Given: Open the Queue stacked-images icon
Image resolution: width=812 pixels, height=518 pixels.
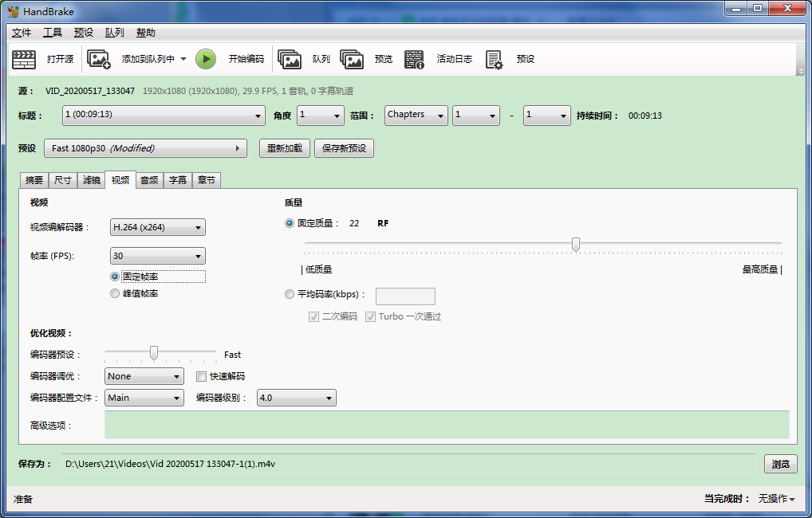Looking at the screenshot, I should tap(290, 59).
